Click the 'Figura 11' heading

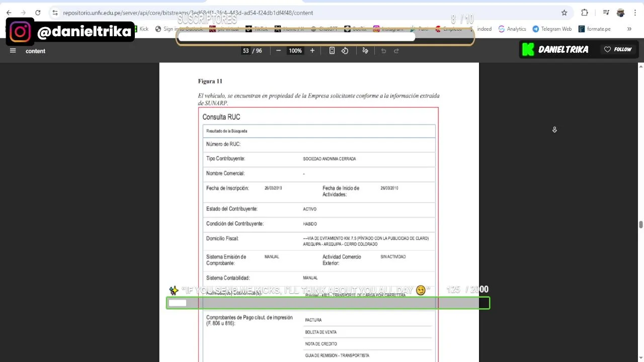pos(210,81)
